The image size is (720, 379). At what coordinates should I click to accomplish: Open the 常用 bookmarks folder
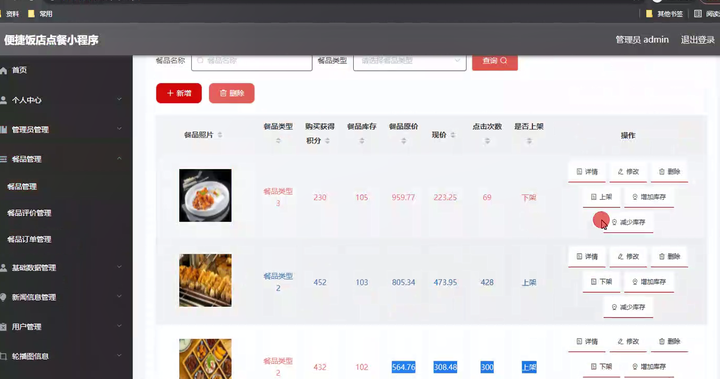tap(40, 14)
